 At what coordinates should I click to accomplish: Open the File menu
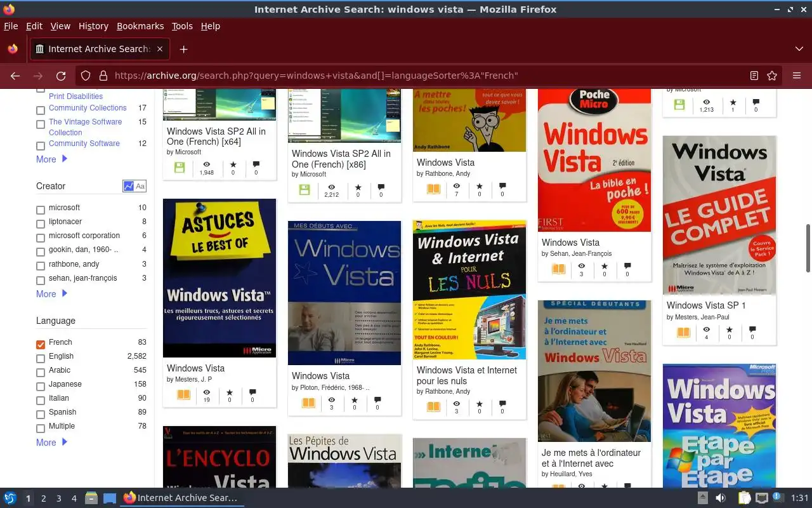pyautogui.click(x=11, y=26)
